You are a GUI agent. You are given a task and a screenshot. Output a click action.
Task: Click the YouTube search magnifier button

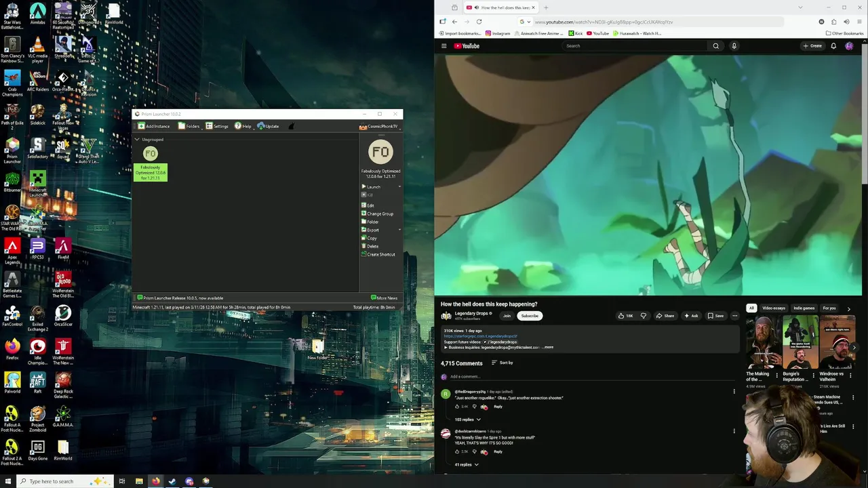tap(715, 46)
